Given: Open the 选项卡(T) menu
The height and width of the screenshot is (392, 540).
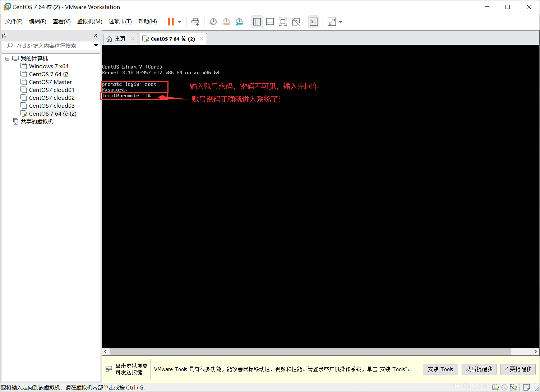Looking at the screenshot, I should point(120,22).
